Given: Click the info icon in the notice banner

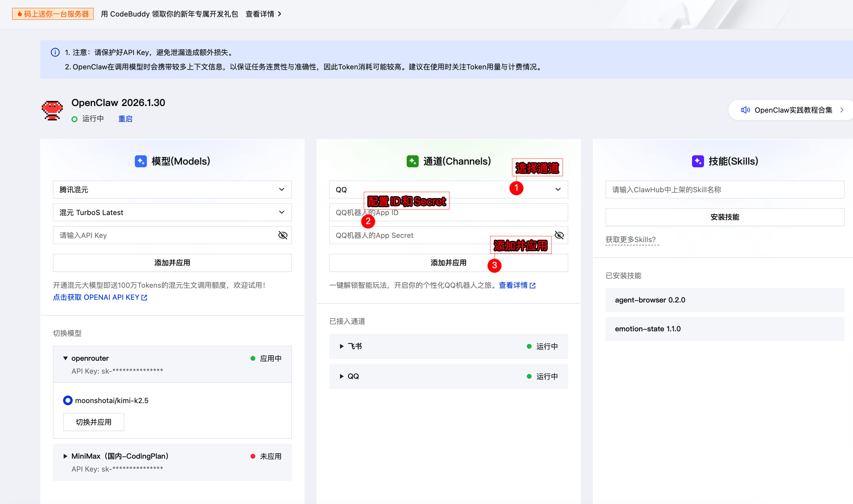Looking at the screenshot, I should point(55,52).
